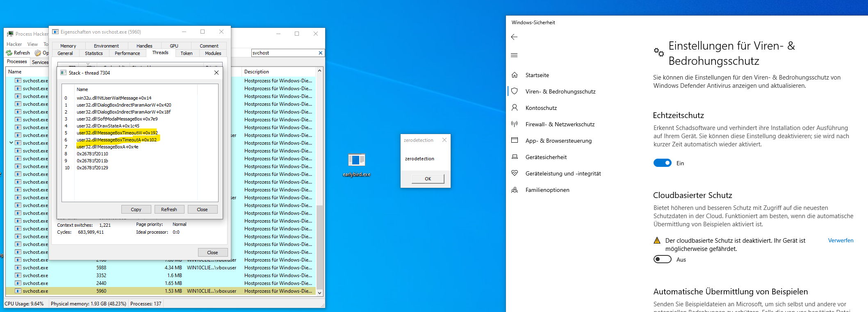Turn off the Echtzeitschutz switch
This screenshot has width=868, height=312.
tap(662, 163)
